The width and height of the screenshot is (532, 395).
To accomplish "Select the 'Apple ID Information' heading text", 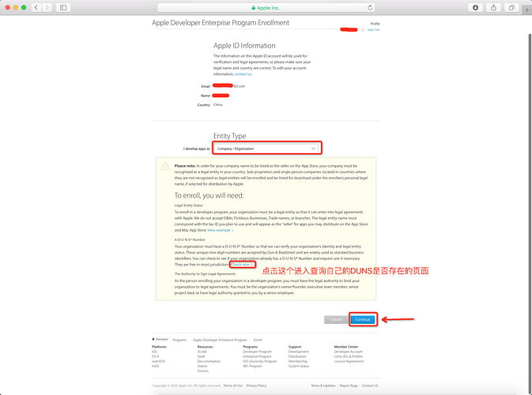I will 244,46.
